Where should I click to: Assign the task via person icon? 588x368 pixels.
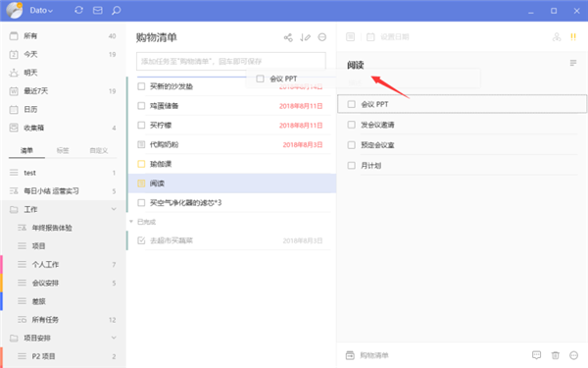click(557, 37)
